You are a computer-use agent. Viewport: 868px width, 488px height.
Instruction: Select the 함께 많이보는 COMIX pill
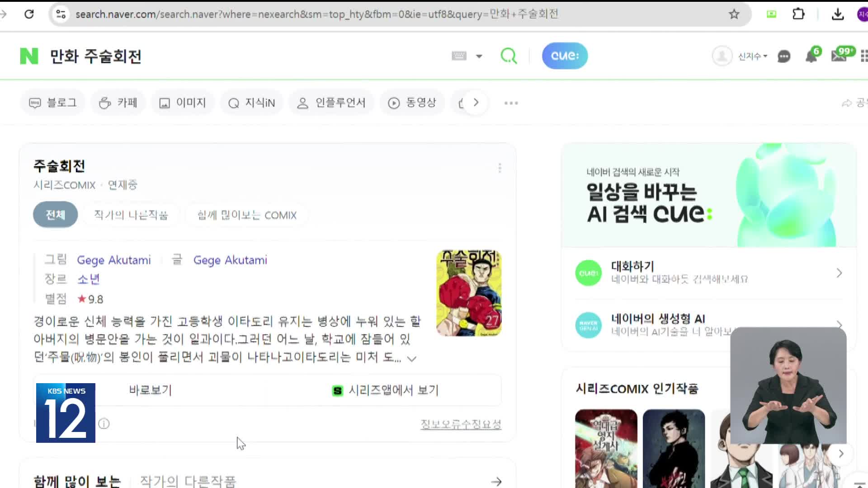[x=247, y=215]
